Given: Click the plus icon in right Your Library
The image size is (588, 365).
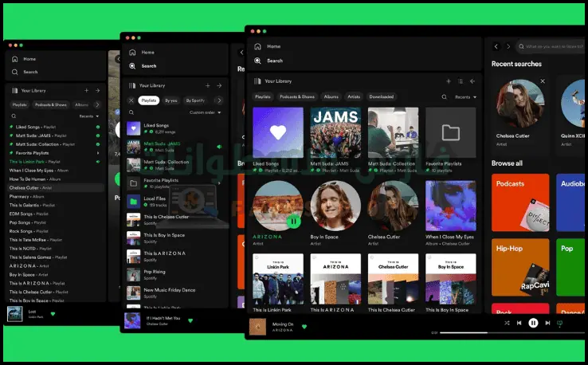Looking at the screenshot, I should pos(448,81).
